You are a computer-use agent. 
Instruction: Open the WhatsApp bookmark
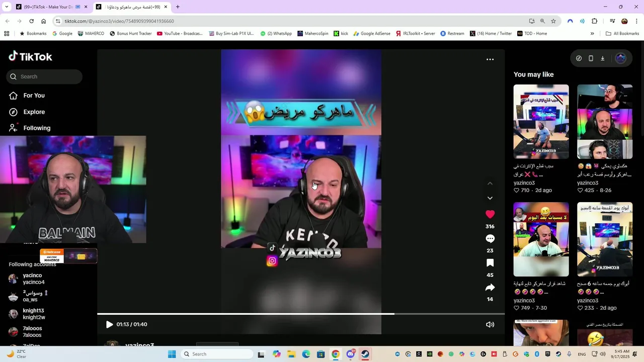pyautogui.click(x=276, y=34)
